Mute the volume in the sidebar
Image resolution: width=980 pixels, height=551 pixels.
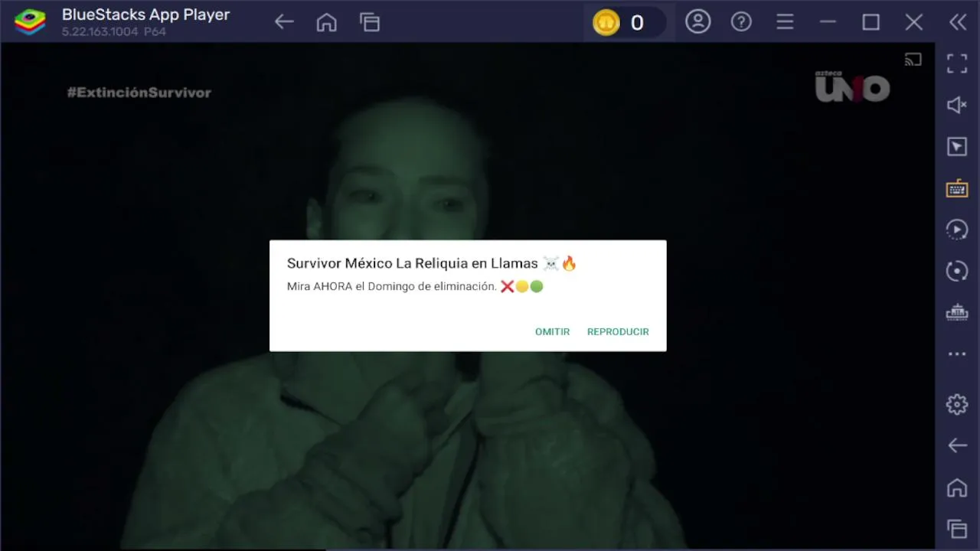tap(957, 105)
